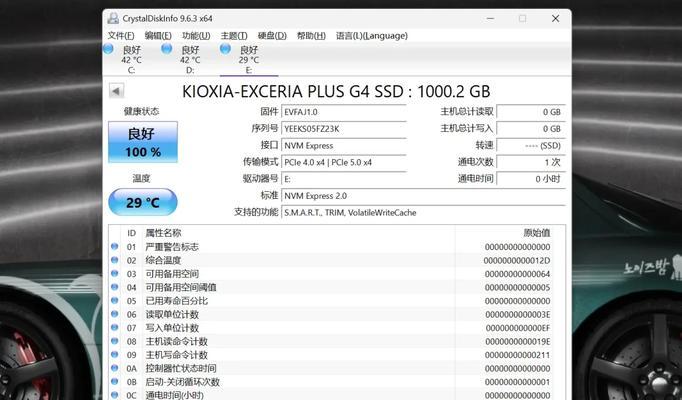Click raw value 000000000012D

[x=517, y=260]
